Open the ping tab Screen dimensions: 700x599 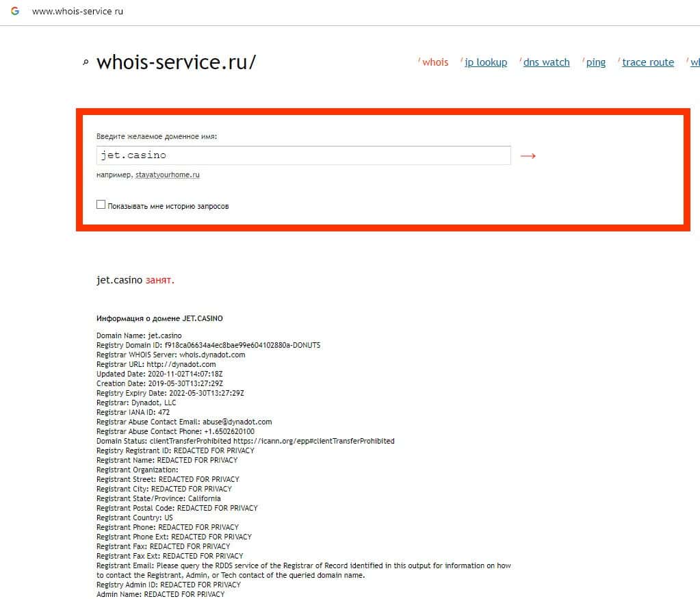[x=596, y=62]
